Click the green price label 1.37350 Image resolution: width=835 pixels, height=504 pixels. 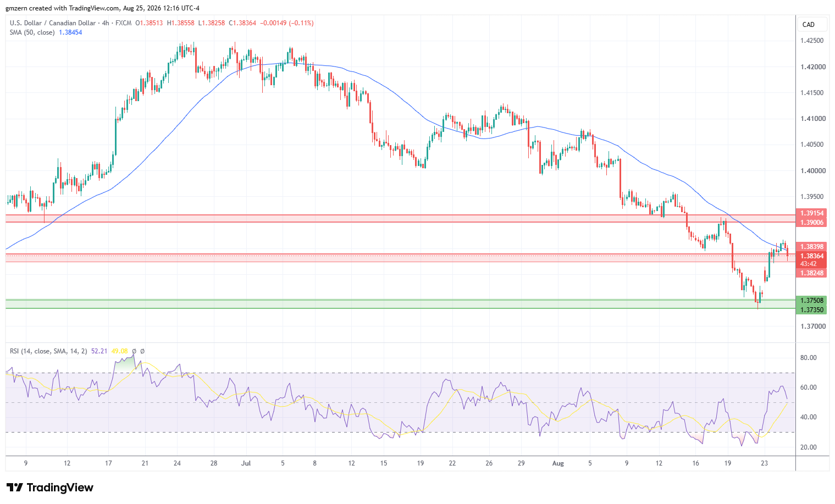click(x=811, y=310)
